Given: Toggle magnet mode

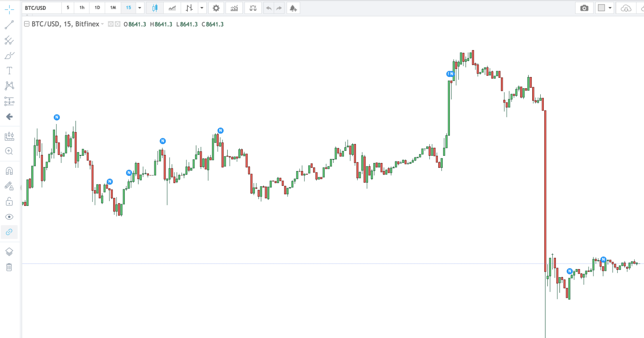Looking at the screenshot, I should coord(9,171).
